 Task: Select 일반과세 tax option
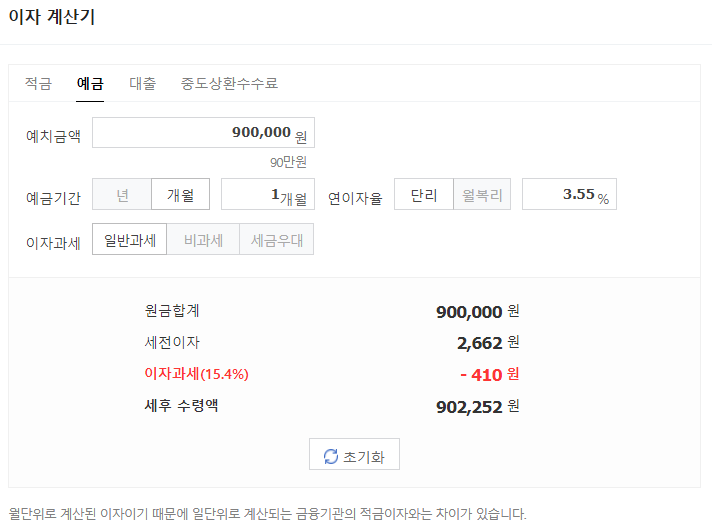[129, 239]
